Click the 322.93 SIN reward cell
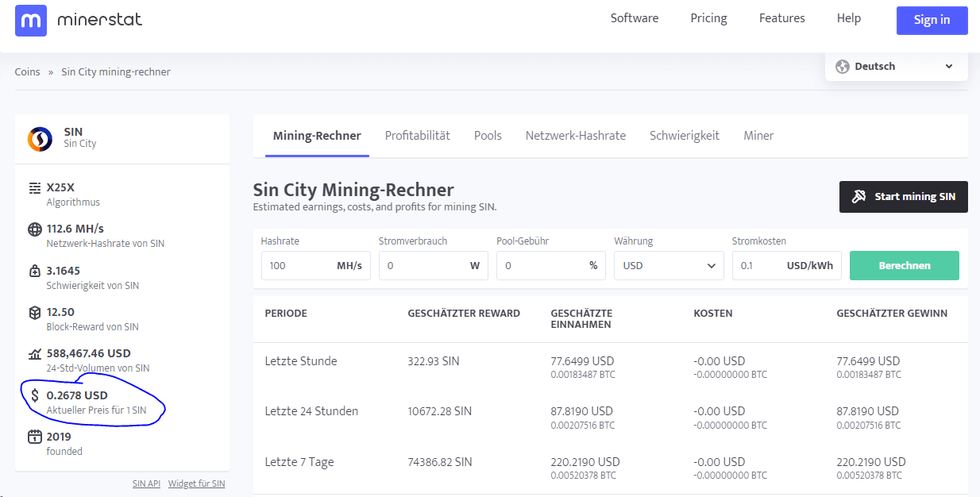980x497 pixels. point(434,361)
